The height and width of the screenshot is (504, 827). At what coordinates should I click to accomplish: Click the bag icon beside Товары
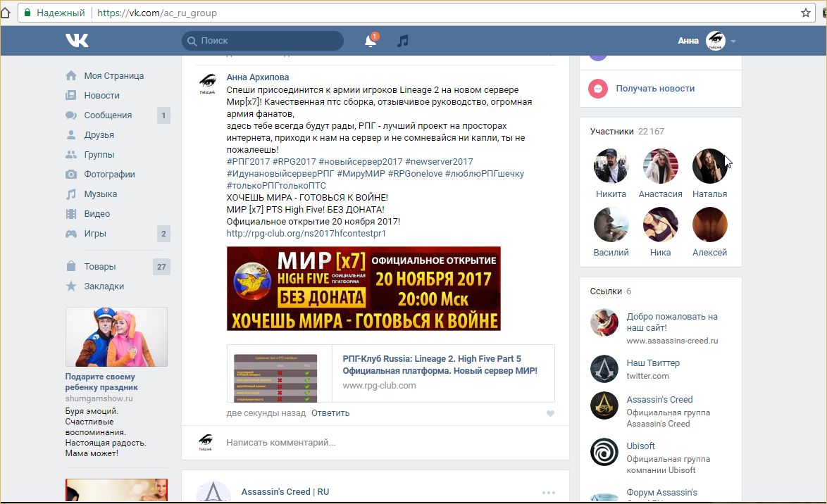point(70,266)
